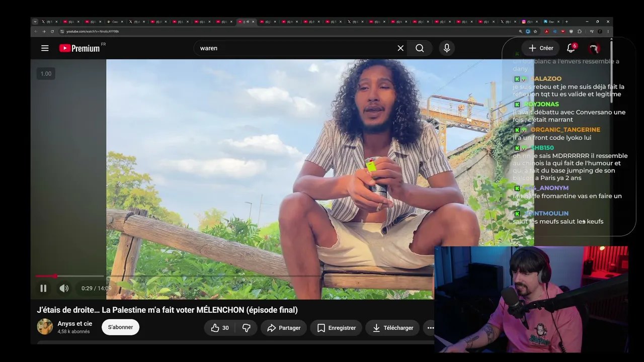This screenshot has height=362, width=644.
Task: Click the install app icon in address bar
Action: [528, 31]
